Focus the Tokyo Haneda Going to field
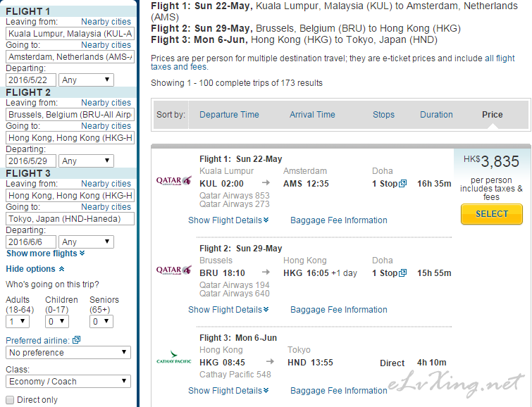The height and width of the screenshot is (407, 532). point(70,219)
